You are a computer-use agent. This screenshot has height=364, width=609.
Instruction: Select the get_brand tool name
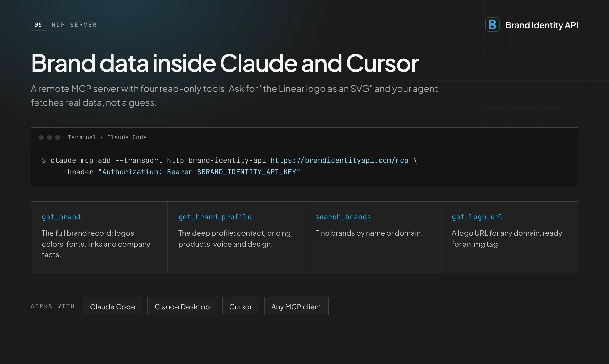tap(61, 217)
